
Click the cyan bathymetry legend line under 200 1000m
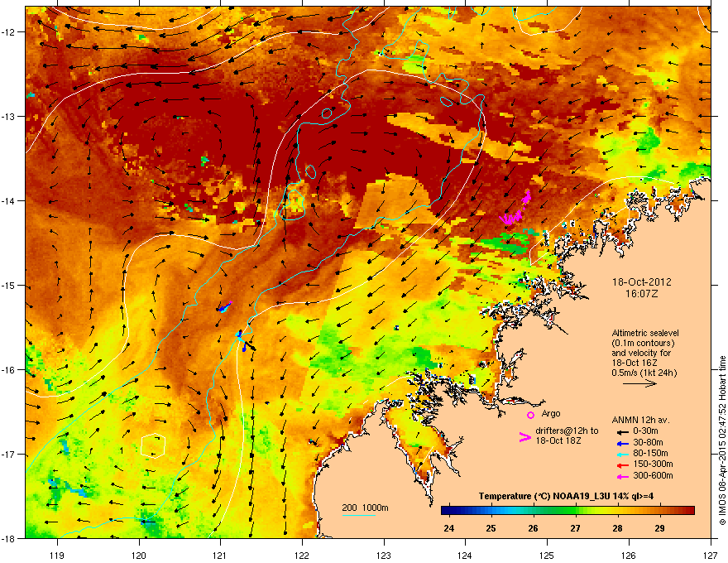coord(359,515)
